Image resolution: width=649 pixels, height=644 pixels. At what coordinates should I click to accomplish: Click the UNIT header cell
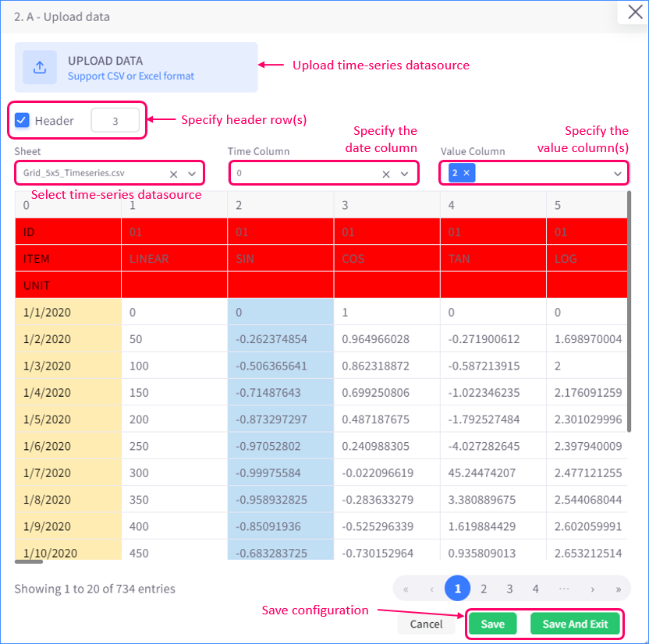(x=69, y=285)
